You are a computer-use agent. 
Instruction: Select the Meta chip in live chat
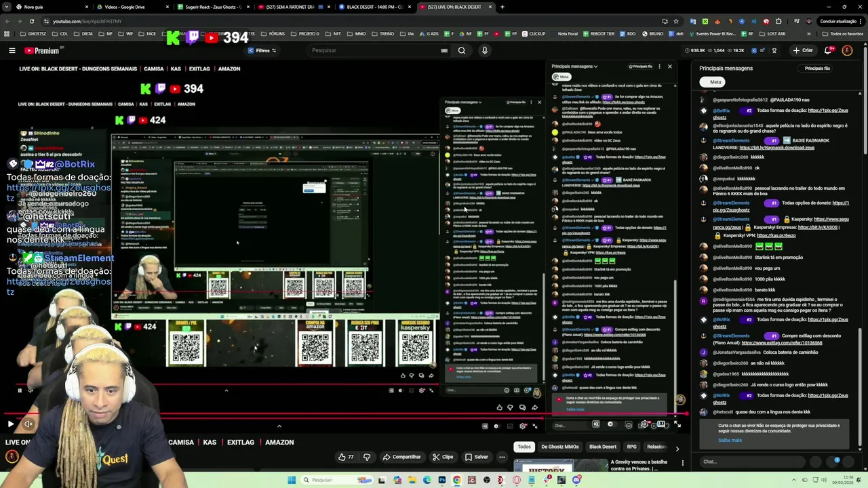[713, 82]
